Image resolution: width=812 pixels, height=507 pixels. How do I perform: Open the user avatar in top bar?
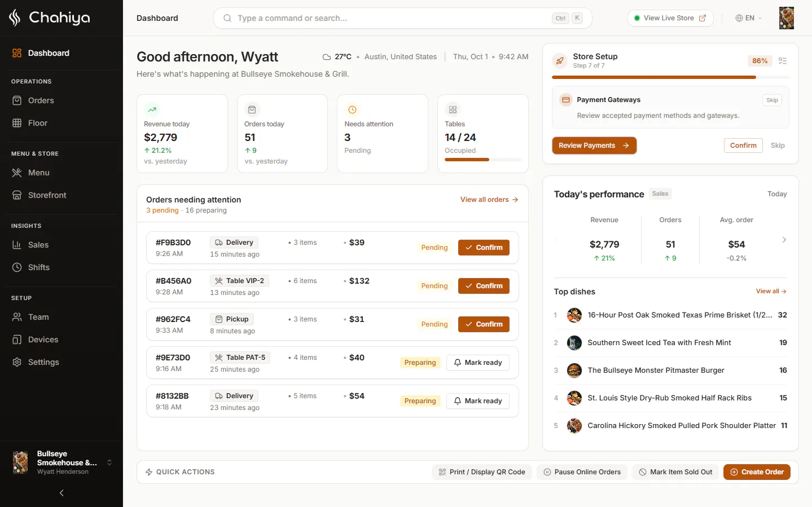tap(786, 18)
